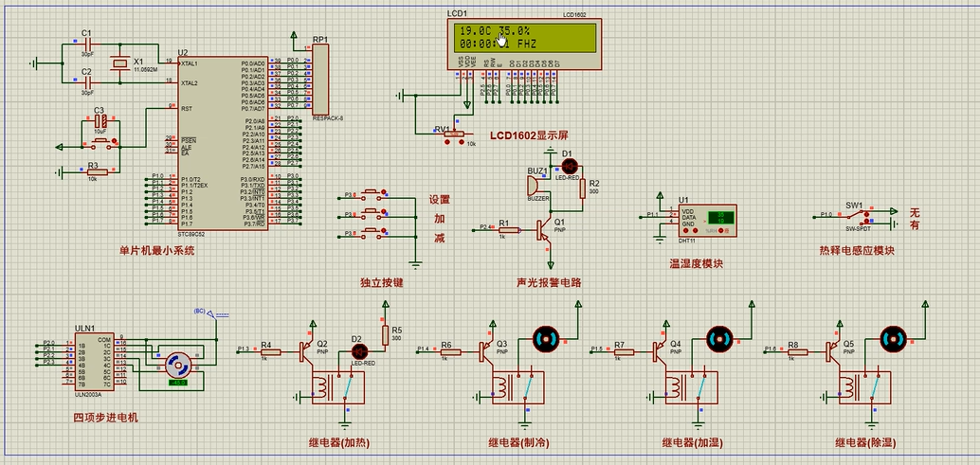Click the D2 LED in the heating relay circuit

pyautogui.click(x=358, y=351)
